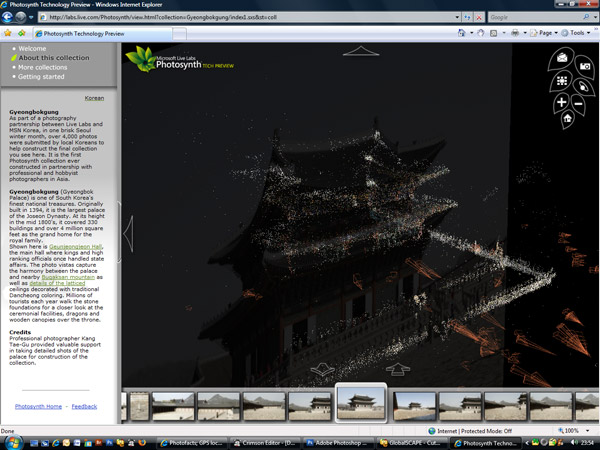This screenshot has width=600, height=450.
Task: Zoom in with the plus leaf icon
Action: (561, 102)
